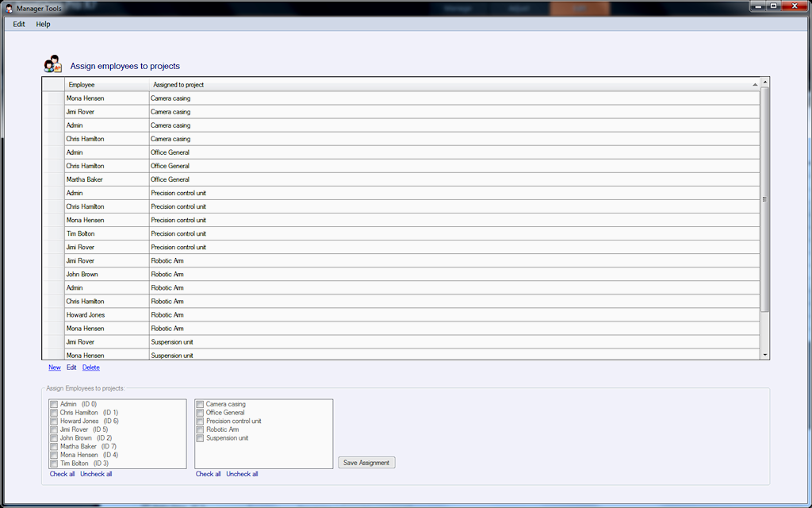Tick the Robotic Arm project checkbox
812x508 pixels.
pos(200,429)
